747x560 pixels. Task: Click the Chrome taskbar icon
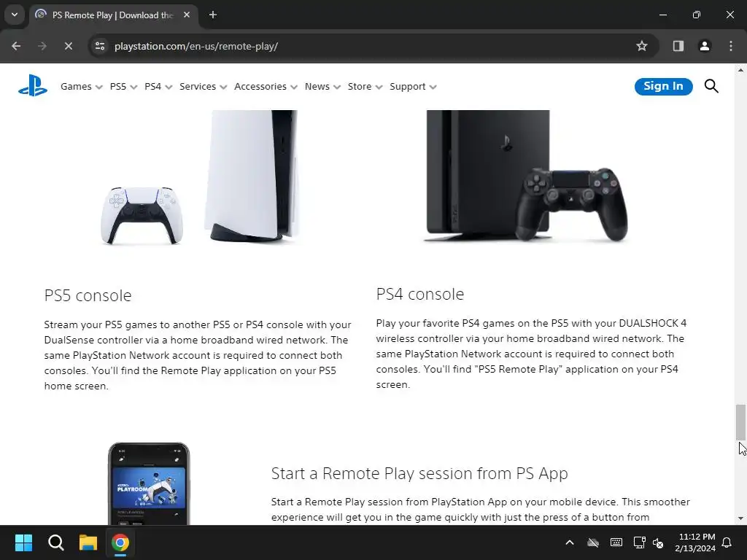pos(120,542)
